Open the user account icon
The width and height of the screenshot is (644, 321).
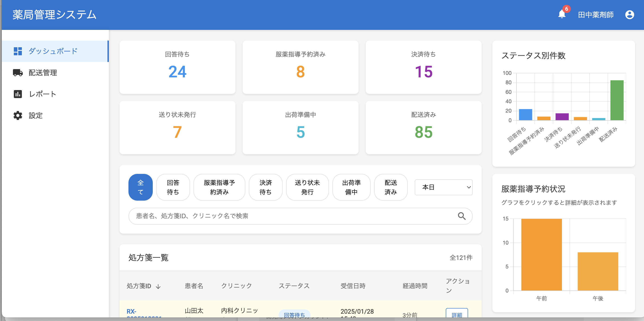(630, 14)
